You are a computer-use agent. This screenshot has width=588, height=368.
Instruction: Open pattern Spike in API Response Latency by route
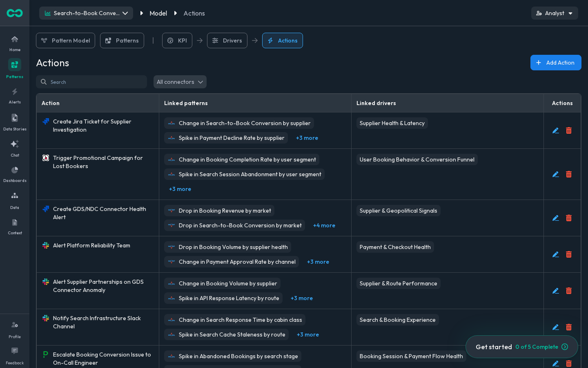223,298
